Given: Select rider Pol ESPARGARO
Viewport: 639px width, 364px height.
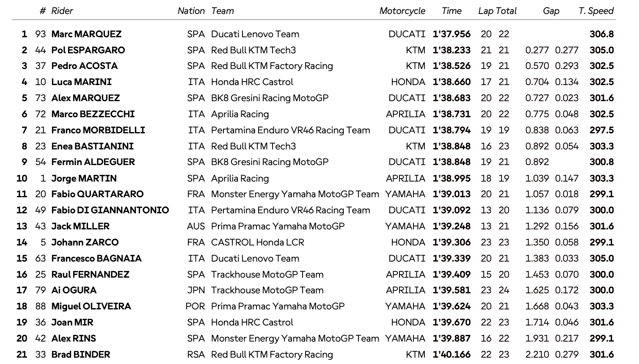Looking at the screenshot, I should pyautogui.click(x=88, y=50).
